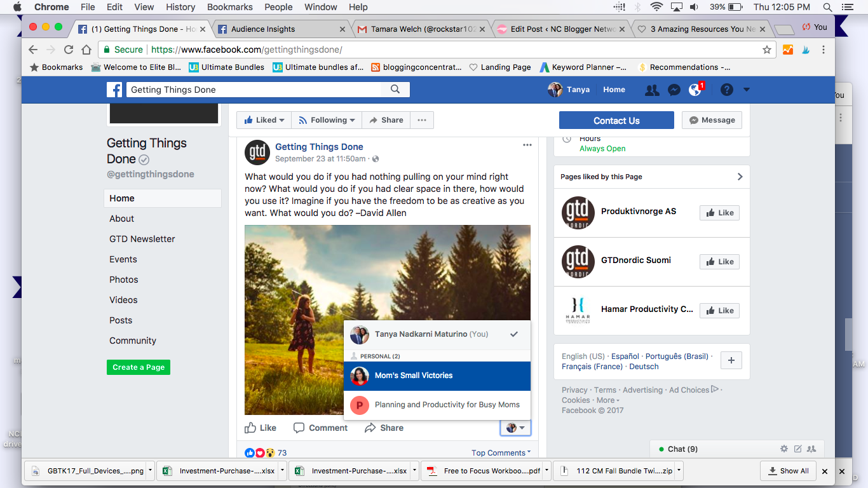Click Create a Page button

click(139, 367)
